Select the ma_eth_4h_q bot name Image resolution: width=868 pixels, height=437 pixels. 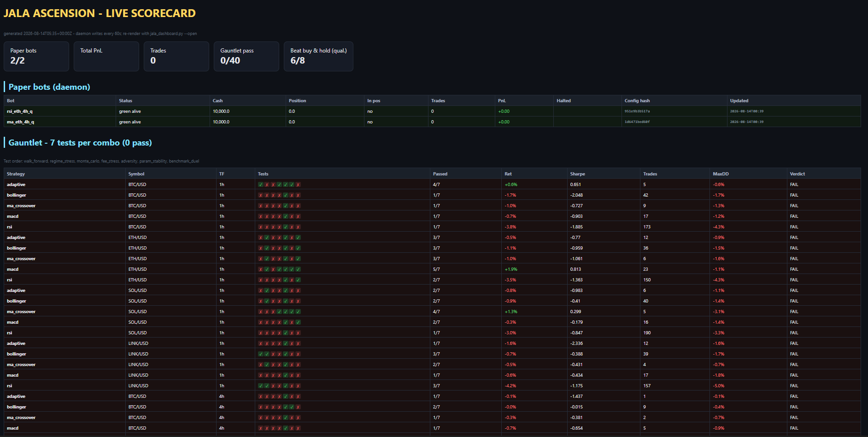20,122
